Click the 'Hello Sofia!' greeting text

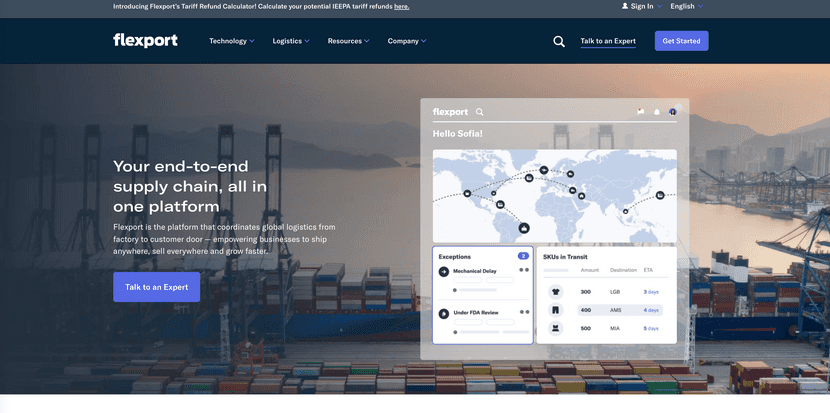tap(457, 134)
